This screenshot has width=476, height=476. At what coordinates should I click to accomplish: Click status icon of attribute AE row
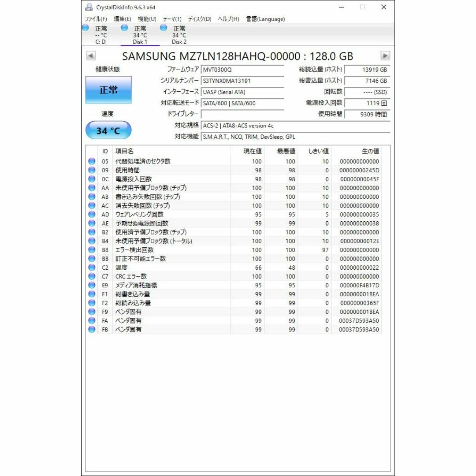(x=92, y=223)
